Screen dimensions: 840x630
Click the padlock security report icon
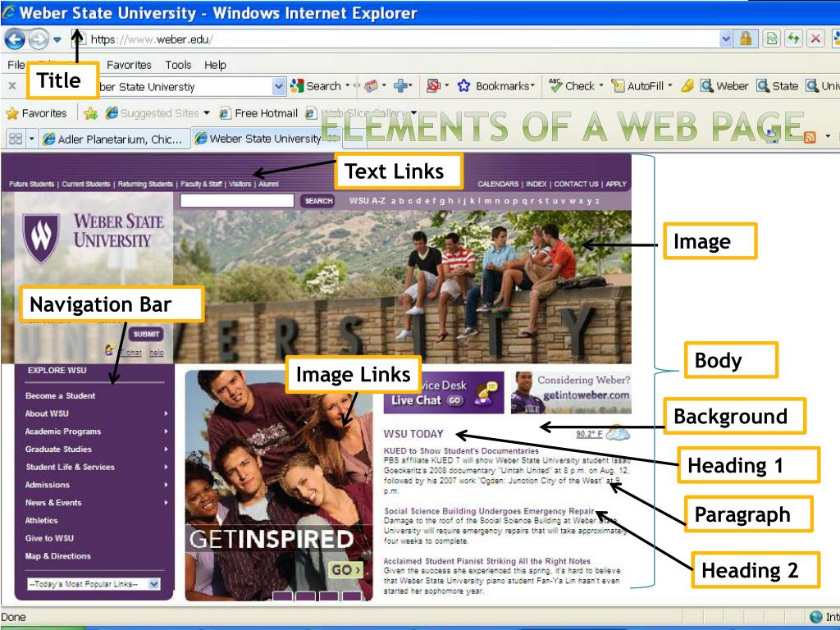pos(745,39)
